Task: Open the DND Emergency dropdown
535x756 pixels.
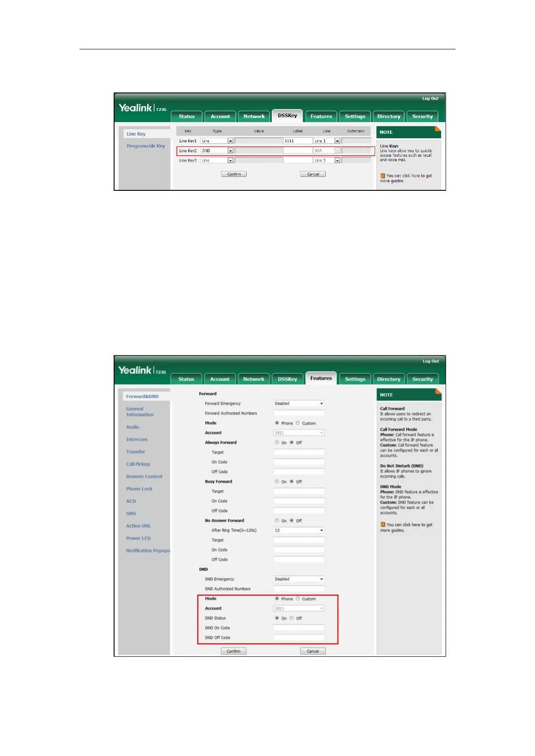Action: pos(299,579)
